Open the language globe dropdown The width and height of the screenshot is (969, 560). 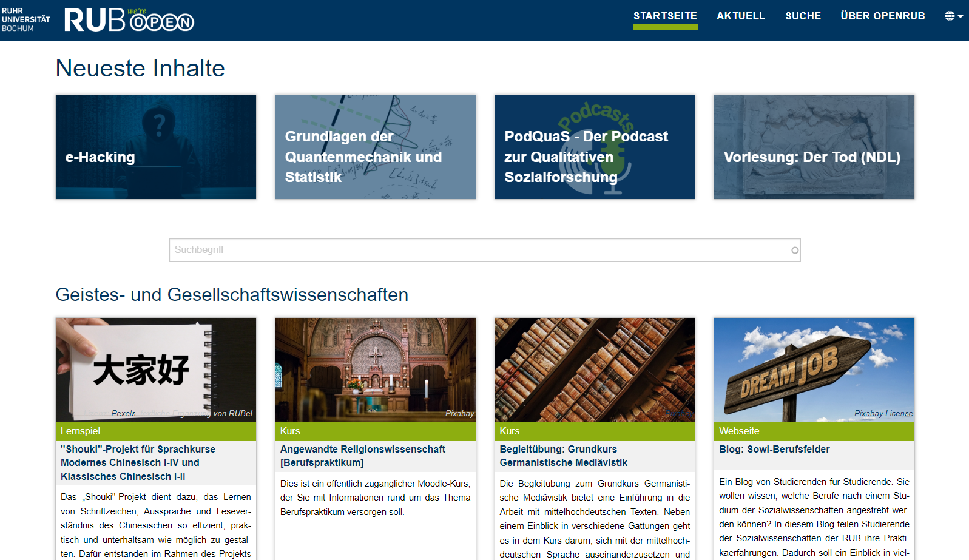(x=954, y=16)
